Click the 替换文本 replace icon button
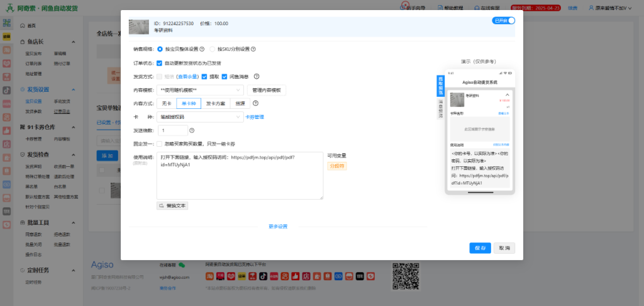The height and width of the screenshot is (306, 644). (x=172, y=206)
